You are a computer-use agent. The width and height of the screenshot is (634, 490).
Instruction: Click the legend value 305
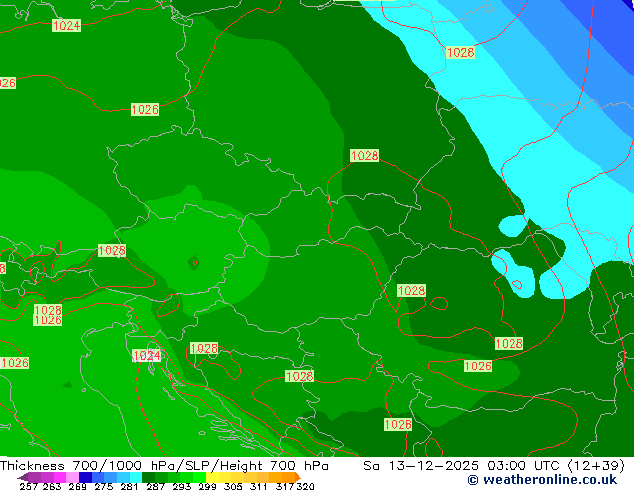(x=233, y=486)
